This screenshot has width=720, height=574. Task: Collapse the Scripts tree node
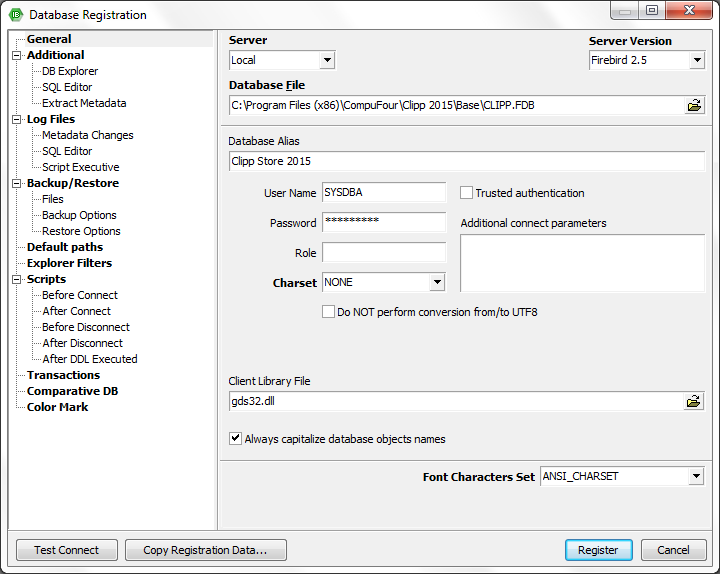[16, 280]
